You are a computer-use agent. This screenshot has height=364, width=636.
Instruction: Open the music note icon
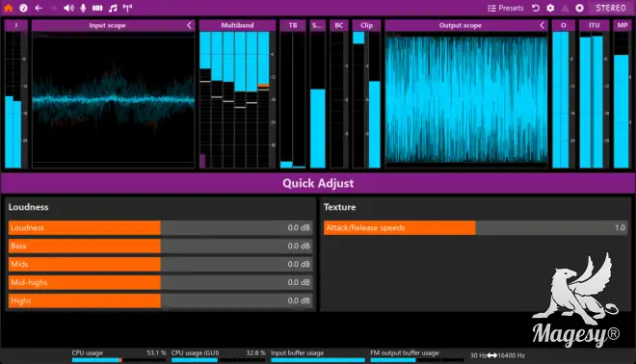click(113, 8)
